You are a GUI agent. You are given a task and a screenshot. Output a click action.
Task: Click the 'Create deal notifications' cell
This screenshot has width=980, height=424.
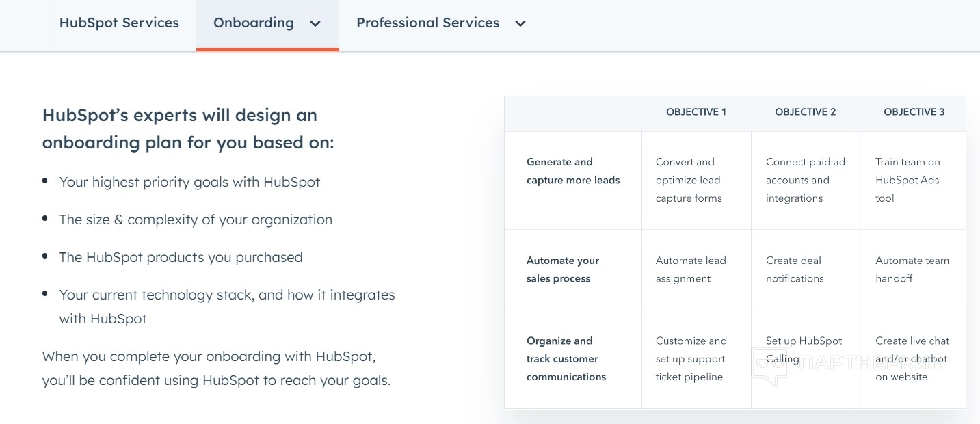tap(795, 269)
